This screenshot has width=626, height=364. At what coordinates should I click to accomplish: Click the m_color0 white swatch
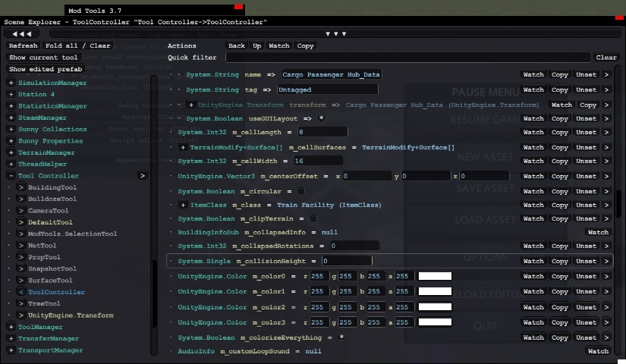[435, 276]
